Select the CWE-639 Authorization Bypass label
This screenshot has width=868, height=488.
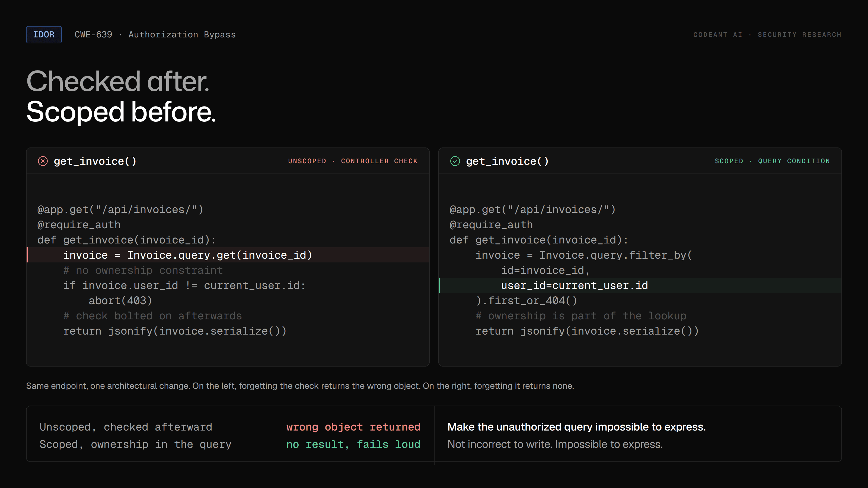click(155, 35)
